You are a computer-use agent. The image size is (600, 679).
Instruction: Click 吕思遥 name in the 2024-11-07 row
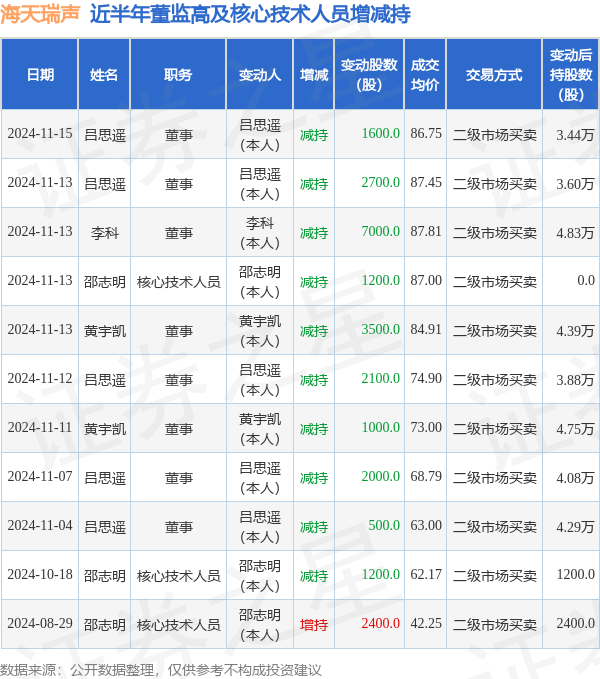coord(104,478)
